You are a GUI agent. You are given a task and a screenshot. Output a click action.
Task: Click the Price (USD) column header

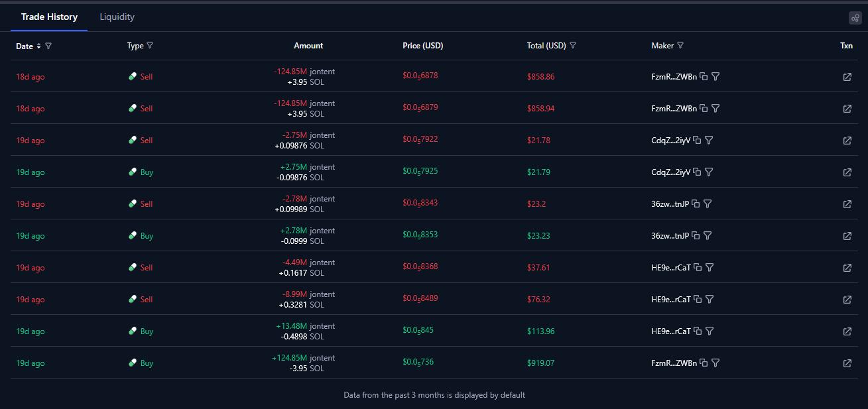(422, 46)
